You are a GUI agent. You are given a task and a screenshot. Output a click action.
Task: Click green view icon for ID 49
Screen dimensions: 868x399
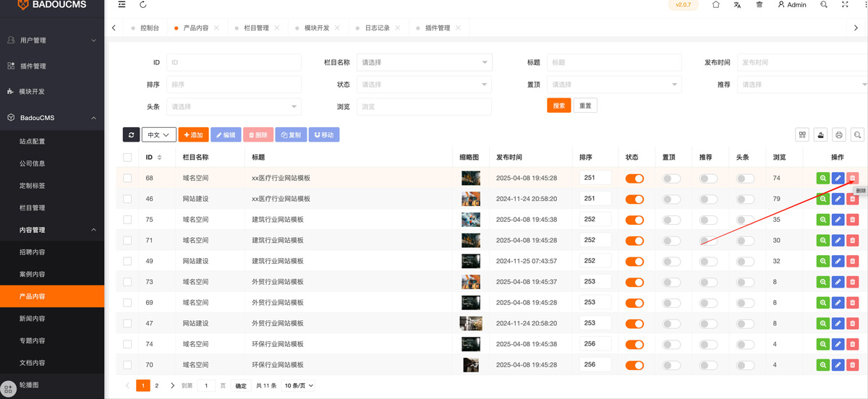point(822,261)
